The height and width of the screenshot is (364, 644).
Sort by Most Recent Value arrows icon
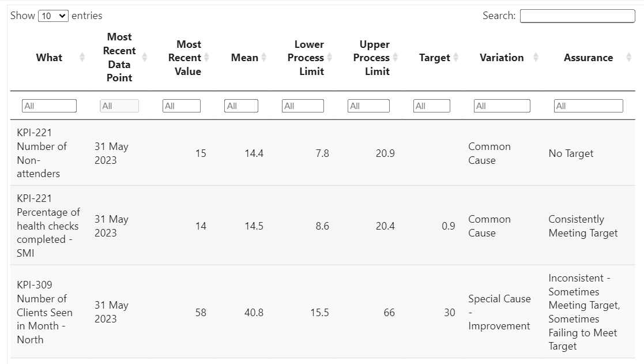[206, 57]
